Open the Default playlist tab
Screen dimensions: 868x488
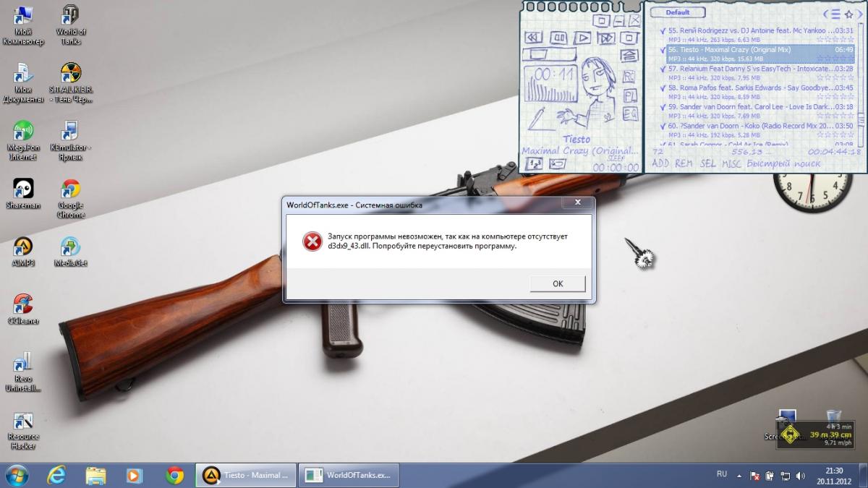click(x=678, y=12)
